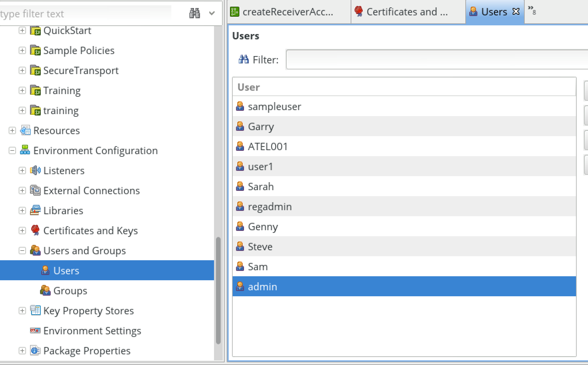The image size is (588, 365).
Task: Click the Key Property Stores icon
Action: tap(35, 310)
